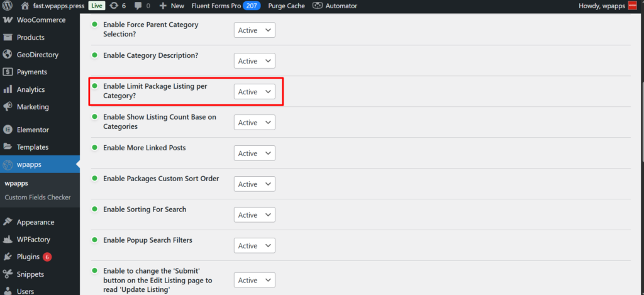The height and width of the screenshot is (295, 644).
Task: Click the WordPress logo icon in admin bar
Action: (8, 6)
